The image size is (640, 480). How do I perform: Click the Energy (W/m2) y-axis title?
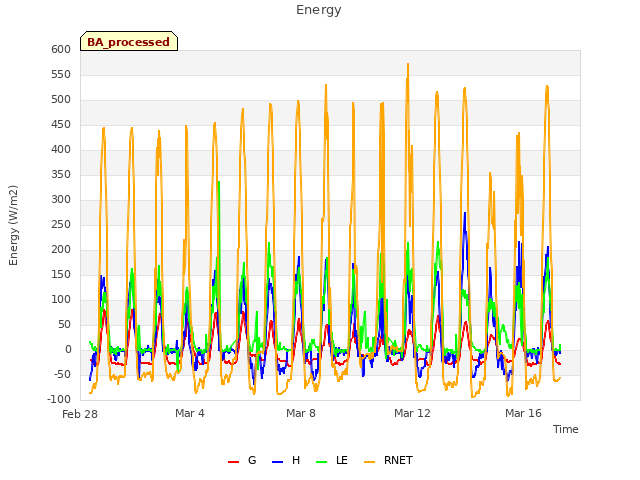click(x=13, y=225)
